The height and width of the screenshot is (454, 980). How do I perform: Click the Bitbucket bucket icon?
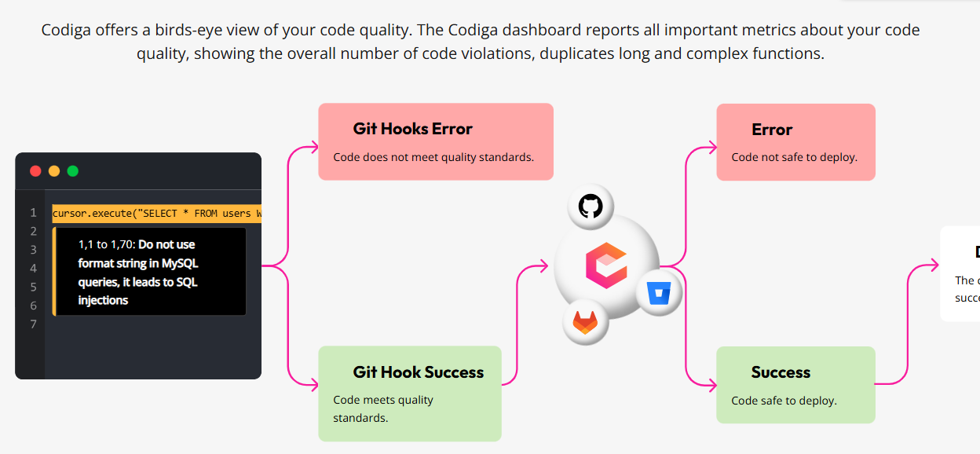(658, 294)
